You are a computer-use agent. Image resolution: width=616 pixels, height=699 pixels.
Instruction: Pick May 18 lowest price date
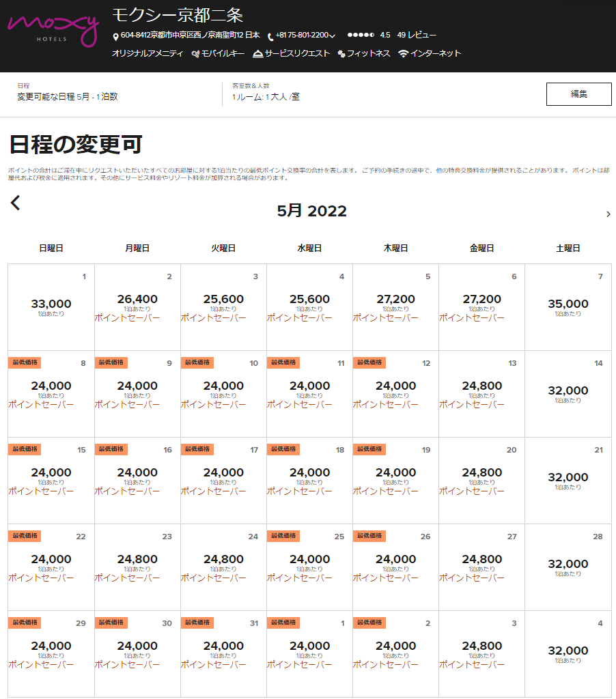point(309,472)
